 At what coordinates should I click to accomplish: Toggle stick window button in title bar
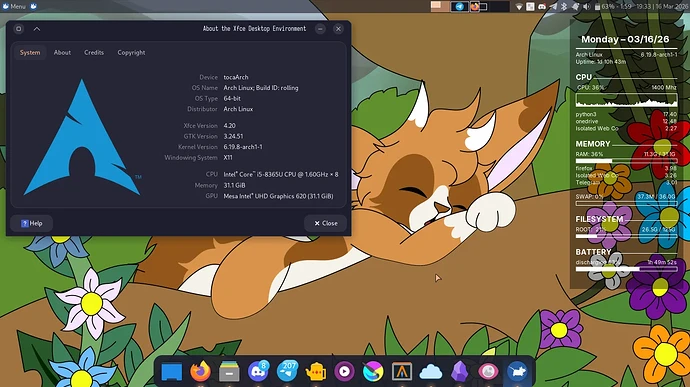click(x=18, y=29)
